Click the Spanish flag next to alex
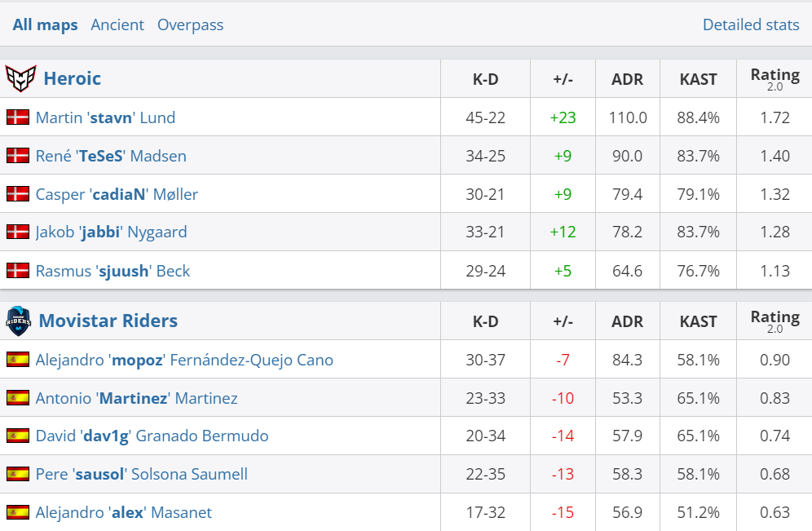Image resolution: width=812 pixels, height=531 pixels. pos(18,512)
